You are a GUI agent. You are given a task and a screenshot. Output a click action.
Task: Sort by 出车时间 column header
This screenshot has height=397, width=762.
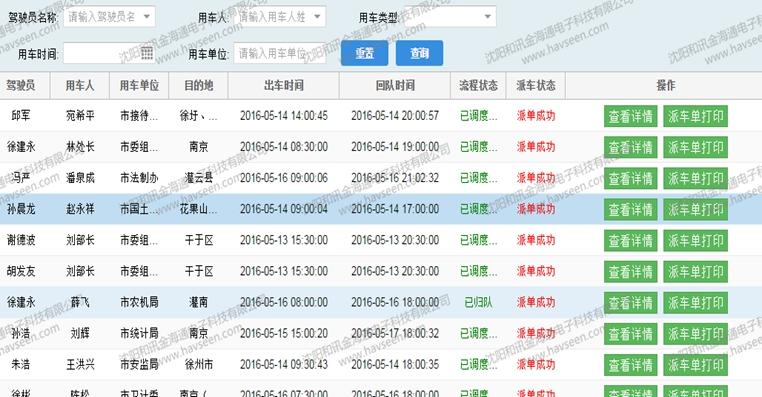tap(284, 86)
